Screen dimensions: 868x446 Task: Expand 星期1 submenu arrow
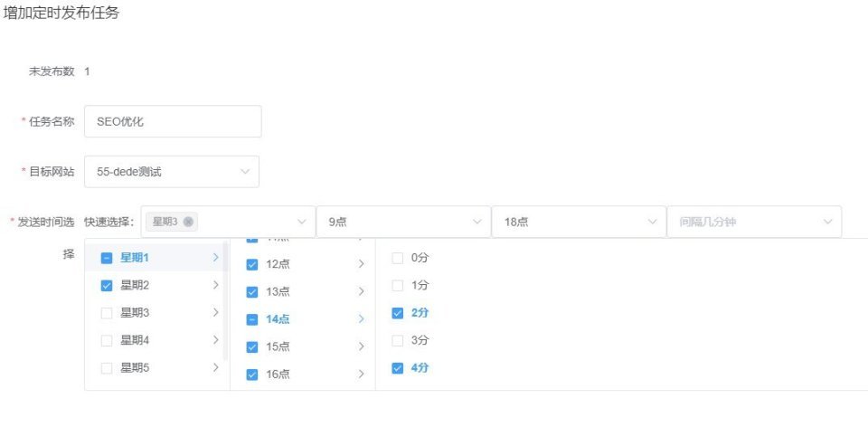tap(216, 258)
